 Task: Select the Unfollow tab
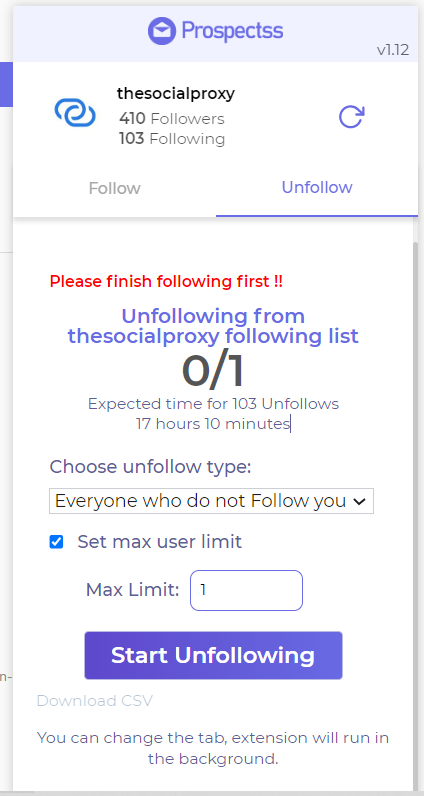click(x=317, y=187)
